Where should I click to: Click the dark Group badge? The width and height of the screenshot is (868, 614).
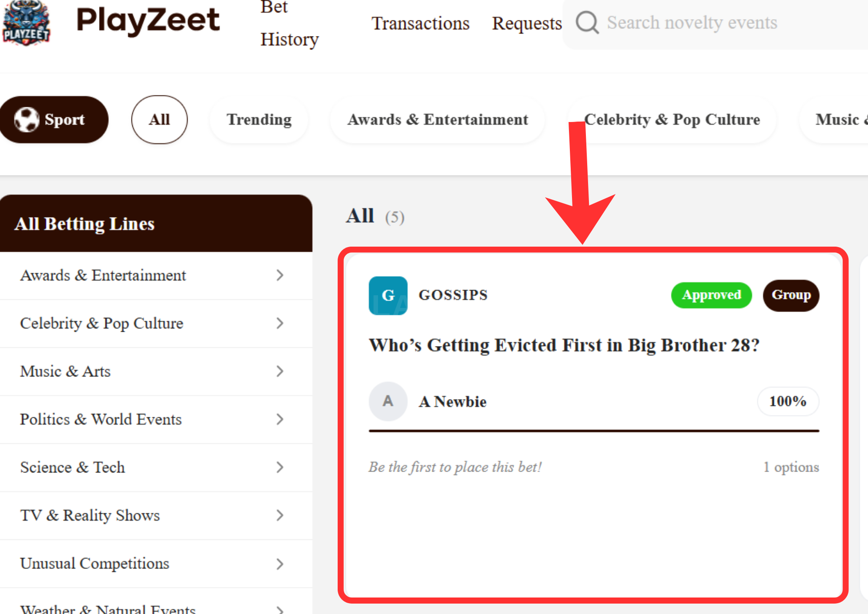tap(791, 295)
